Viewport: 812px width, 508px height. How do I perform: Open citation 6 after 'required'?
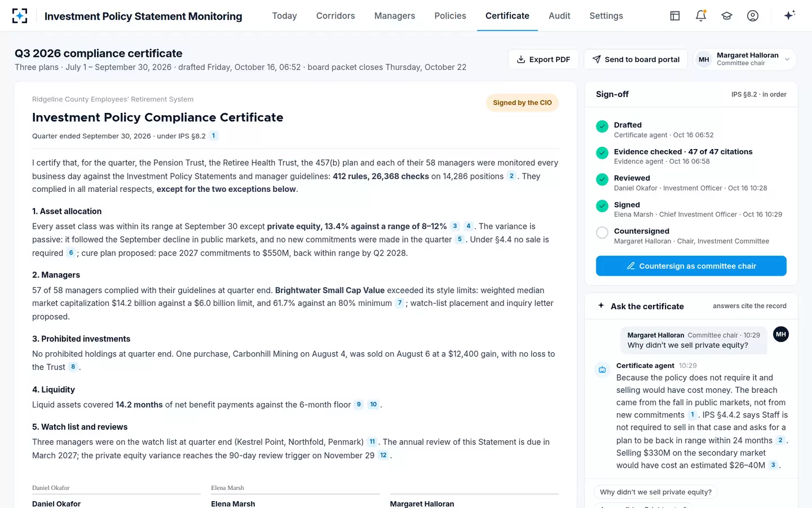(71, 253)
